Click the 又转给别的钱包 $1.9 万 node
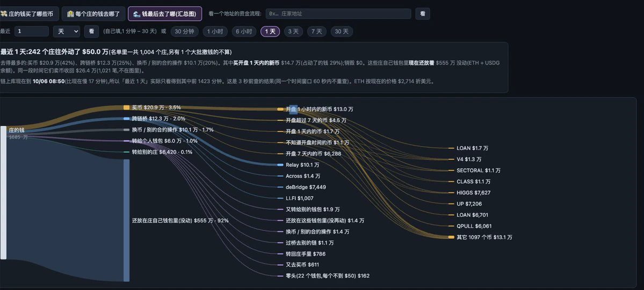 pyautogui.click(x=313, y=209)
